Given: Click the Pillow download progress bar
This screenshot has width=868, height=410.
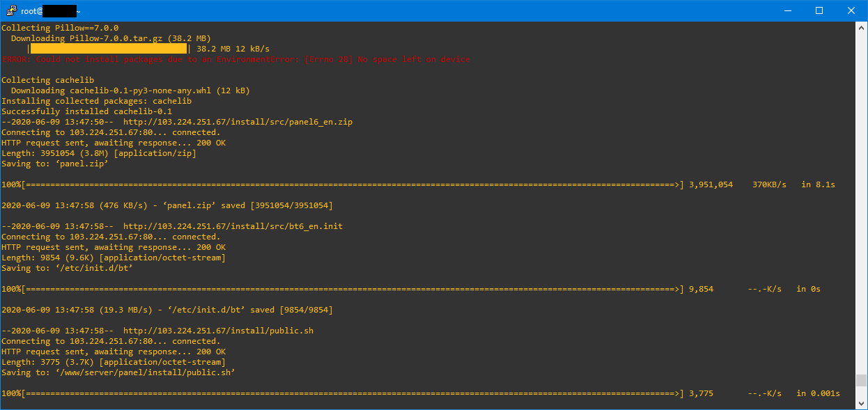Looking at the screenshot, I should click(x=109, y=49).
